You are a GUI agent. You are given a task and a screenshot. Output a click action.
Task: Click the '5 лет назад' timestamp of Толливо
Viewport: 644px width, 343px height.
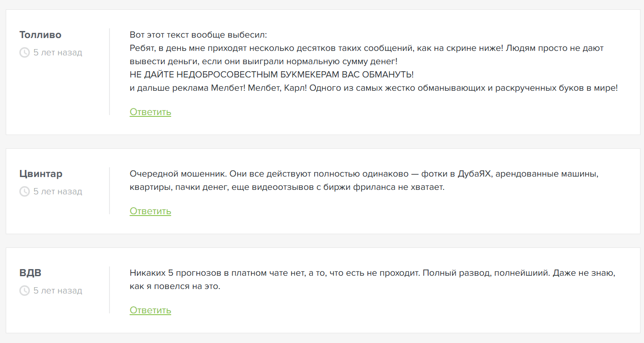point(58,53)
